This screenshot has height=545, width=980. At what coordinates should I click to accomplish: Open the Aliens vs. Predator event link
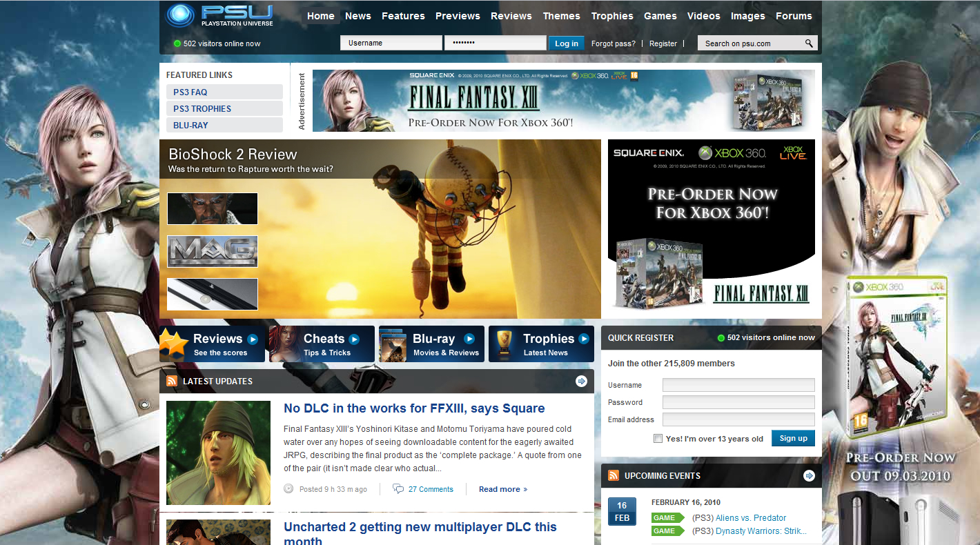pyautogui.click(x=751, y=517)
